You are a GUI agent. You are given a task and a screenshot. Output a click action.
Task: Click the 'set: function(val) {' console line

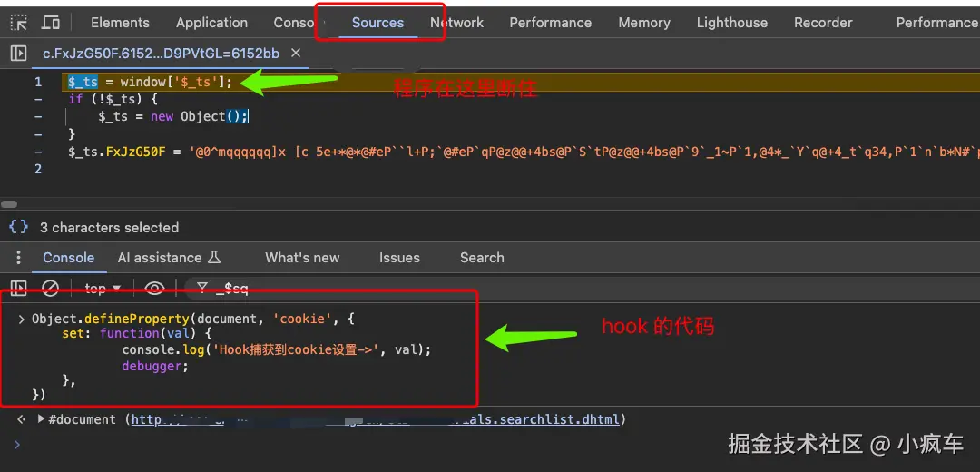137,333
